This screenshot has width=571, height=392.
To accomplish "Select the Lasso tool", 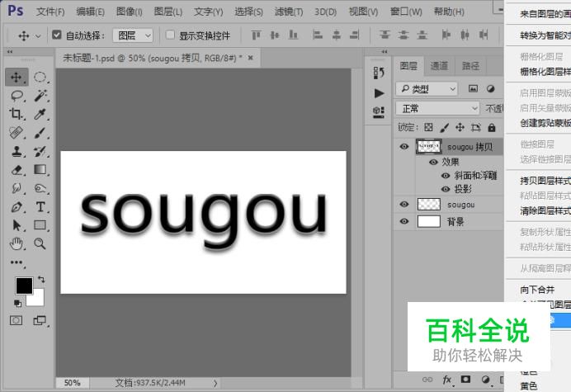I will click(x=17, y=96).
